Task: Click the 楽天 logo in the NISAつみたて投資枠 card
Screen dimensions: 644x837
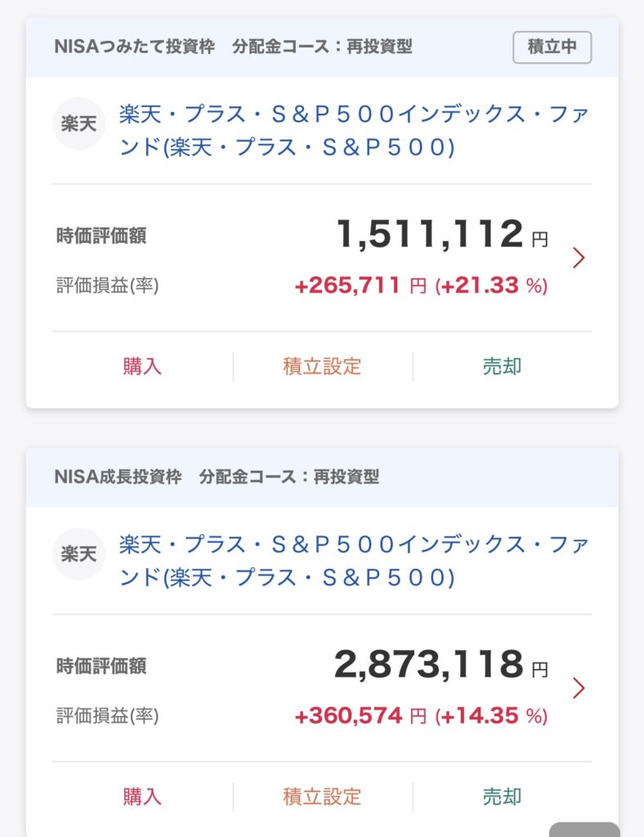Action: (x=79, y=124)
